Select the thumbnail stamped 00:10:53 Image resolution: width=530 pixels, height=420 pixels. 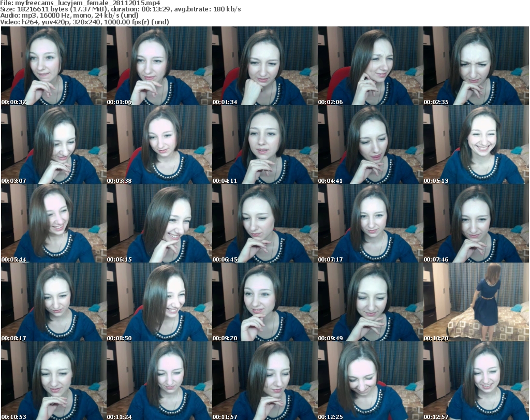[53, 381]
